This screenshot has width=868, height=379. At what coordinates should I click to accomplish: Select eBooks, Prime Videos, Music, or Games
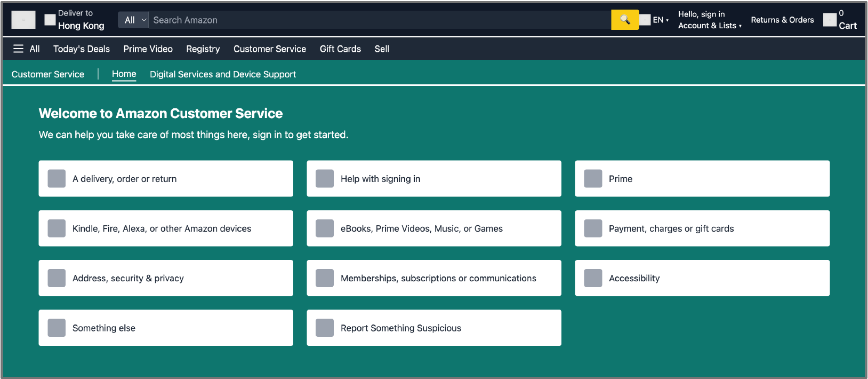coord(434,228)
